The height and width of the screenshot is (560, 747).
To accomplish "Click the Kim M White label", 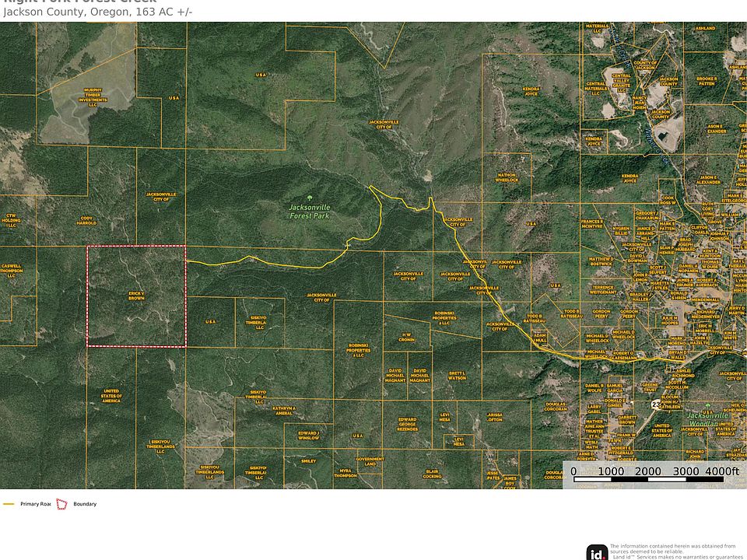I will 731,335.
